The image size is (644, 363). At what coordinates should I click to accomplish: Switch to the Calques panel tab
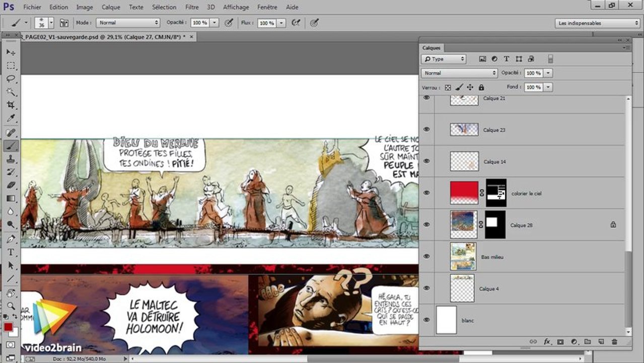pos(431,48)
